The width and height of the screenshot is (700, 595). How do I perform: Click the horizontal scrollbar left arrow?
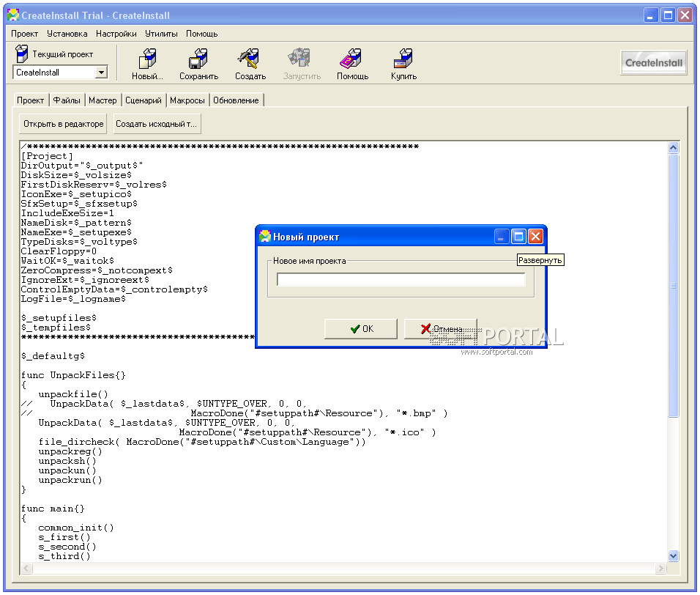click(x=26, y=568)
